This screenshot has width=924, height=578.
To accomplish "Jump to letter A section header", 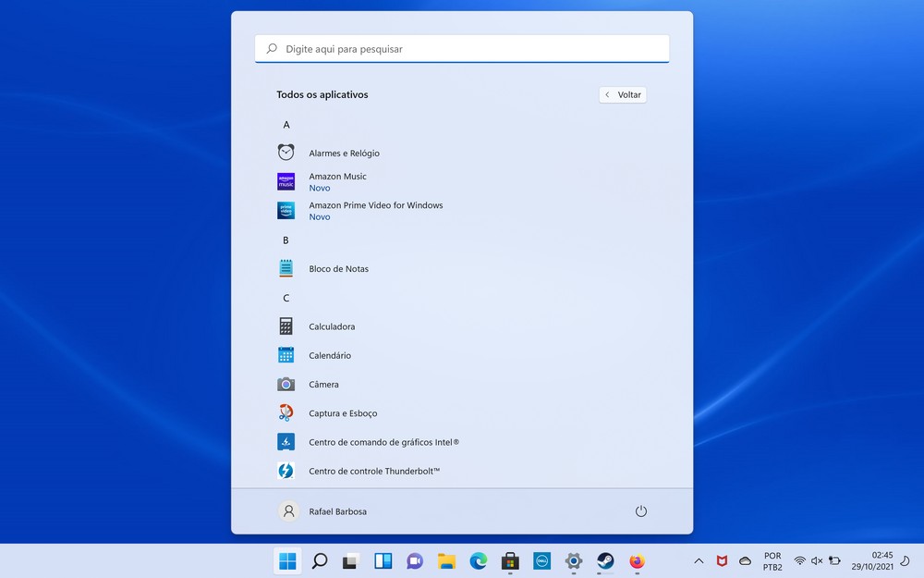I will pyautogui.click(x=286, y=125).
